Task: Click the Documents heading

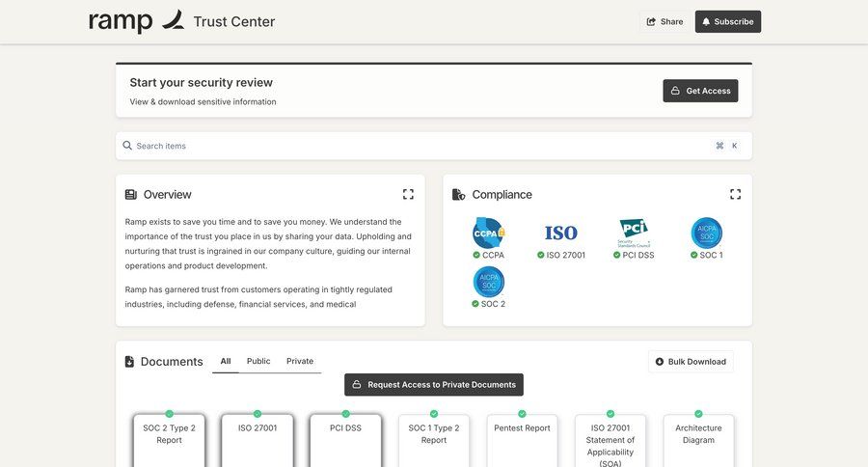Action: pos(172,362)
